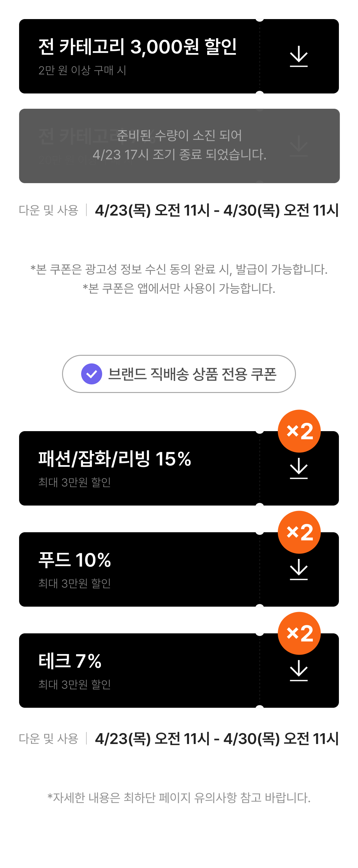The height and width of the screenshot is (868, 358).
Task: Click x2 badge on 푸드 10% coupon
Action: coord(299,532)
